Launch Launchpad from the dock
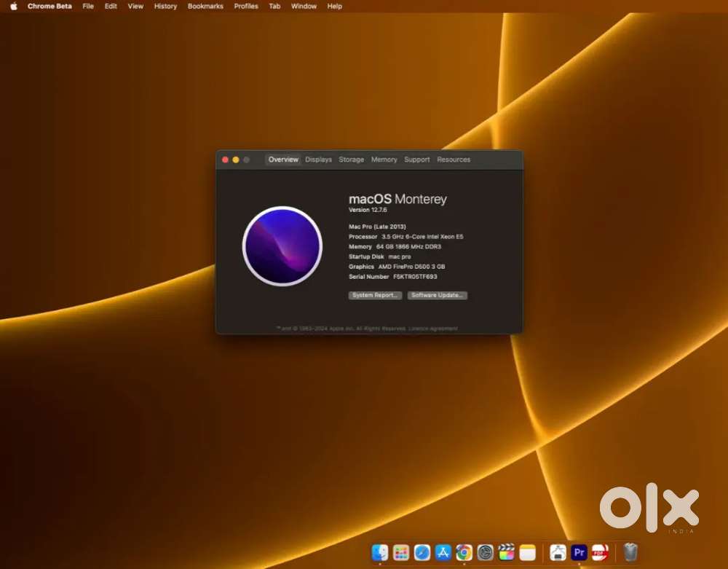Image resolution: width=728 pixels, height=569 pixels. point(401,552)
